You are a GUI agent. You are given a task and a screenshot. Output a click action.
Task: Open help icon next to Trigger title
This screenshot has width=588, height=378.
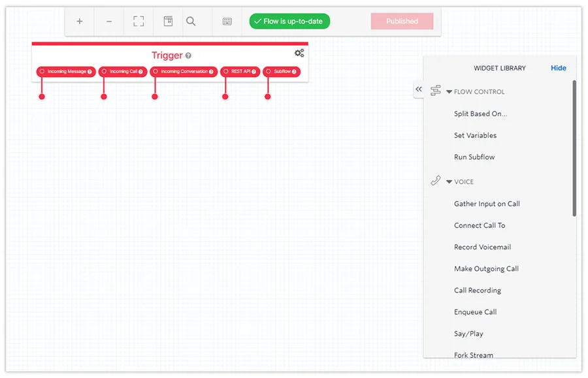[x=188, y=55]
